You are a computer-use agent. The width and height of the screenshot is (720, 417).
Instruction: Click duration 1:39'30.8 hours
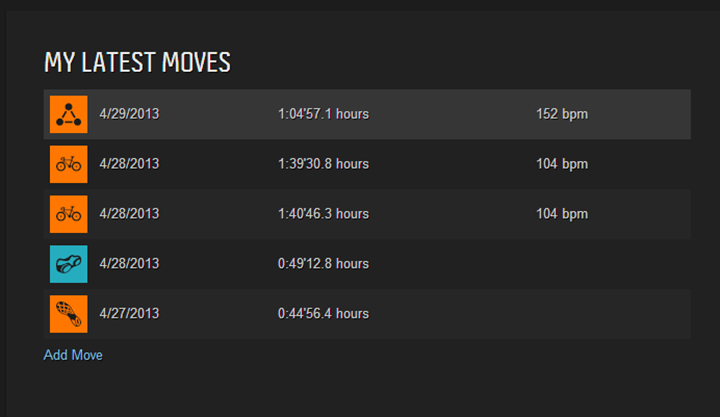click(323, 164)
